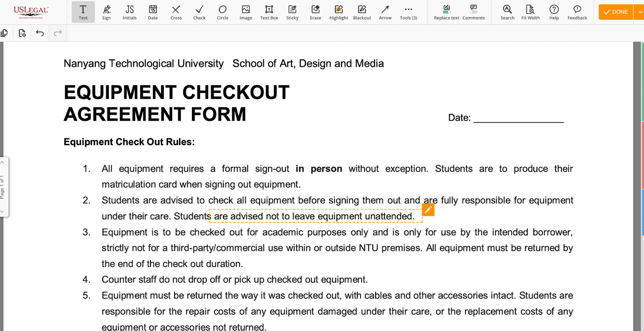
Task: Choose the Highlight tool
Action: click(x=339, y=12)
